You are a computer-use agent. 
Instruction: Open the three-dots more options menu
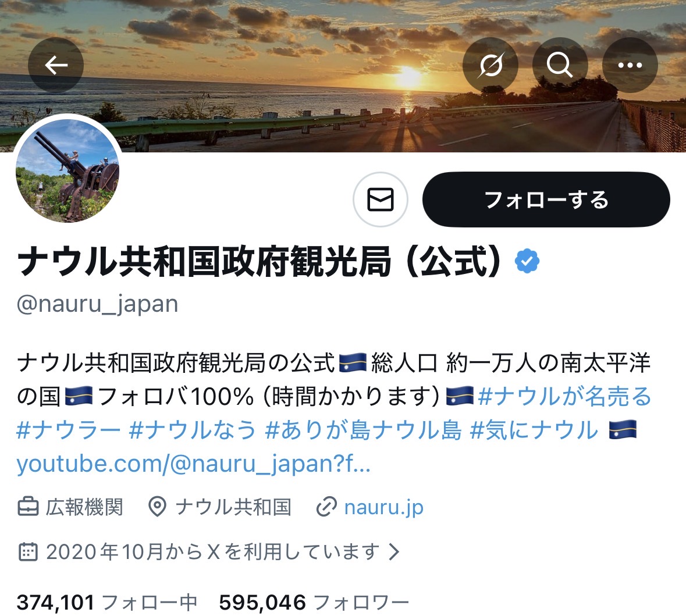click(630, 65)
